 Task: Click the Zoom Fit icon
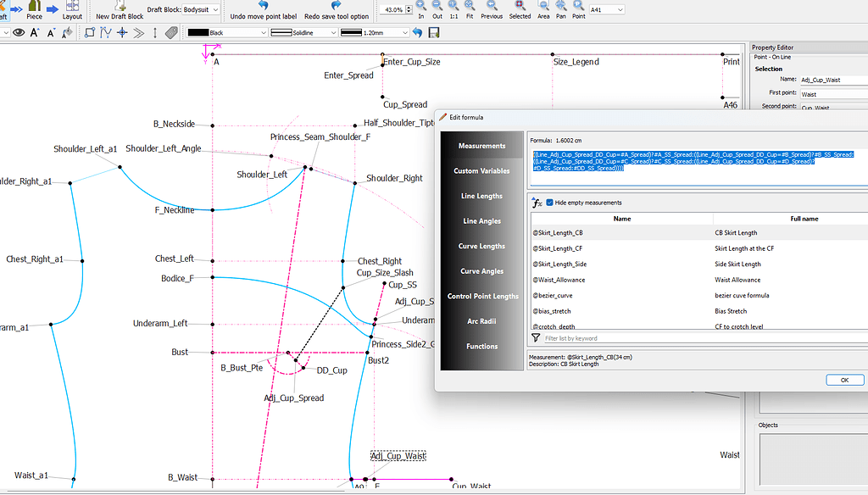click(469, 9)
